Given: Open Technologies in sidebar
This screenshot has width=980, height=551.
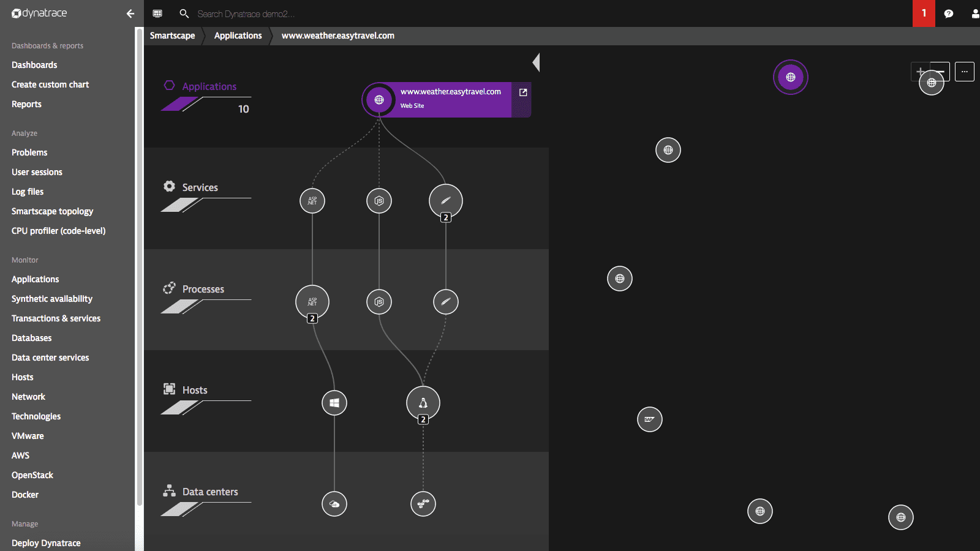Looking at the screenshot, I should click(x=36, y=416).
